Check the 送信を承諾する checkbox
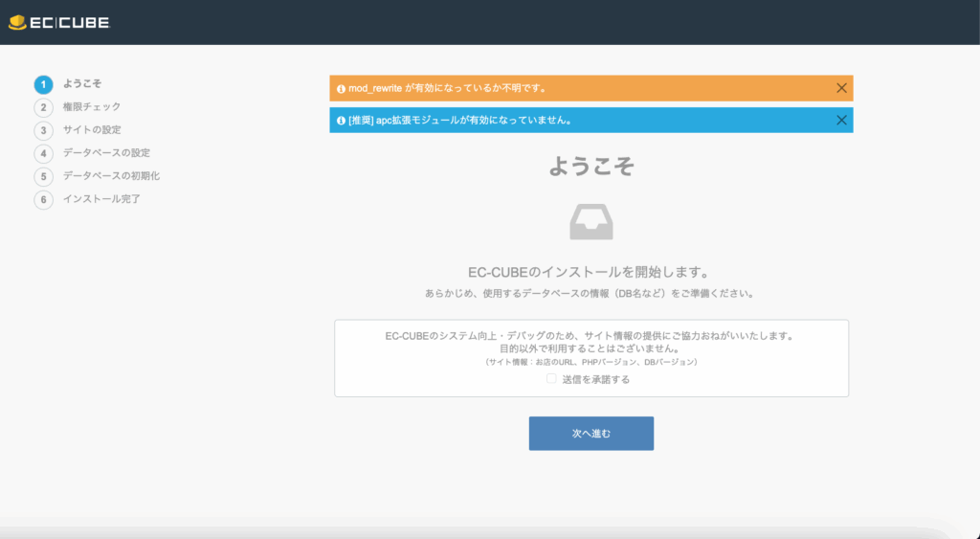The height and width of the screenshot is (539, 980). [551, 378]
